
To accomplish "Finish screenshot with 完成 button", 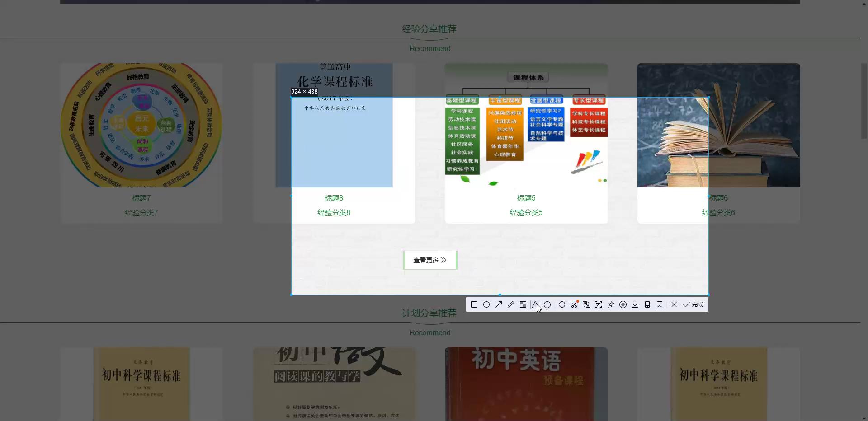I will (x=693, y=304).
